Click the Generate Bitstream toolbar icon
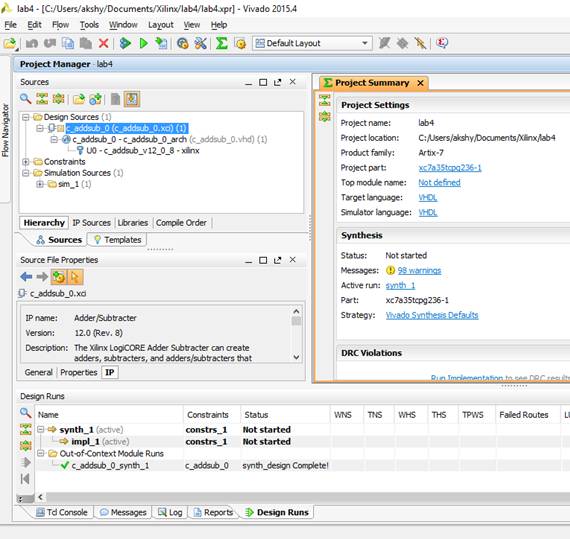570x539 pixels. pos(161,43)
